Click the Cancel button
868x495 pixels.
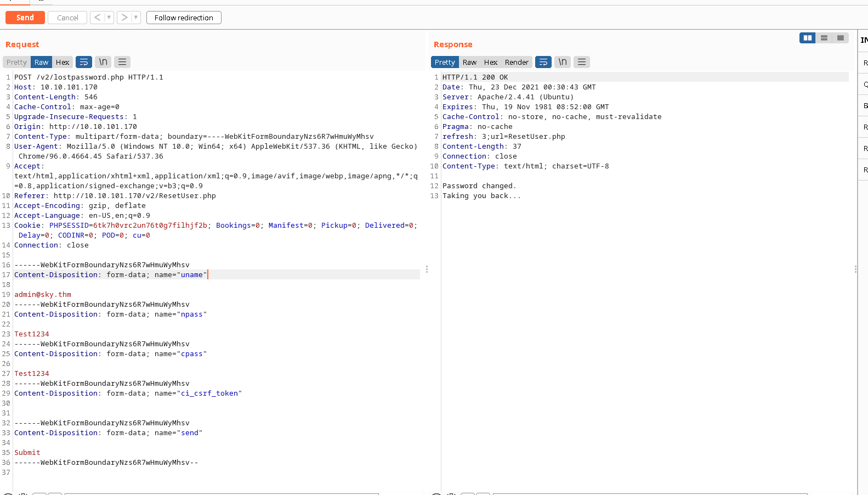click(x=67, y=18)
